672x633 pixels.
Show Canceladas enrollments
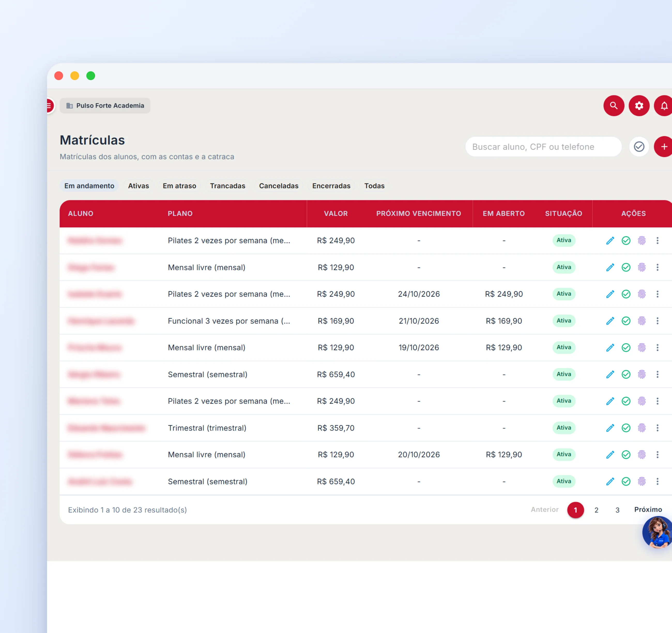279,186
